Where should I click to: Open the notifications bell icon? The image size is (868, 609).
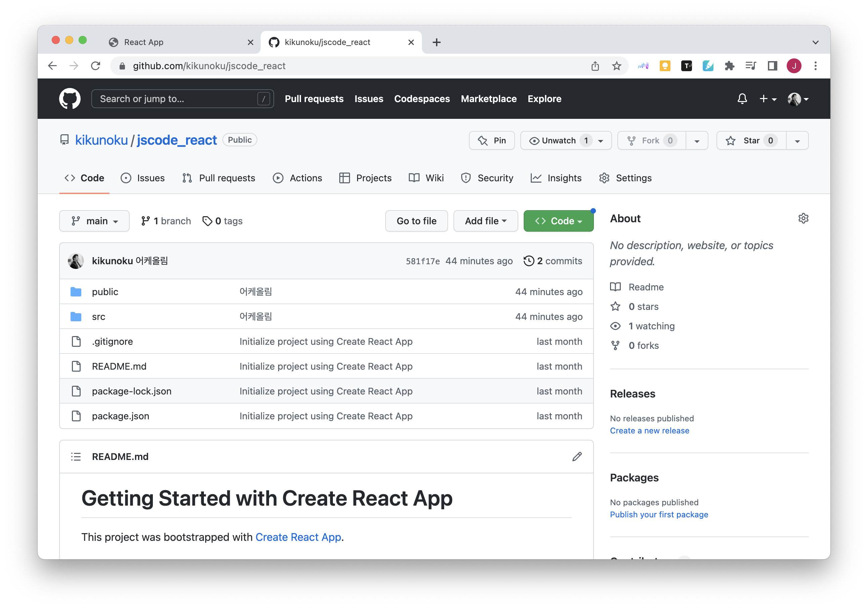pos(742,99)
